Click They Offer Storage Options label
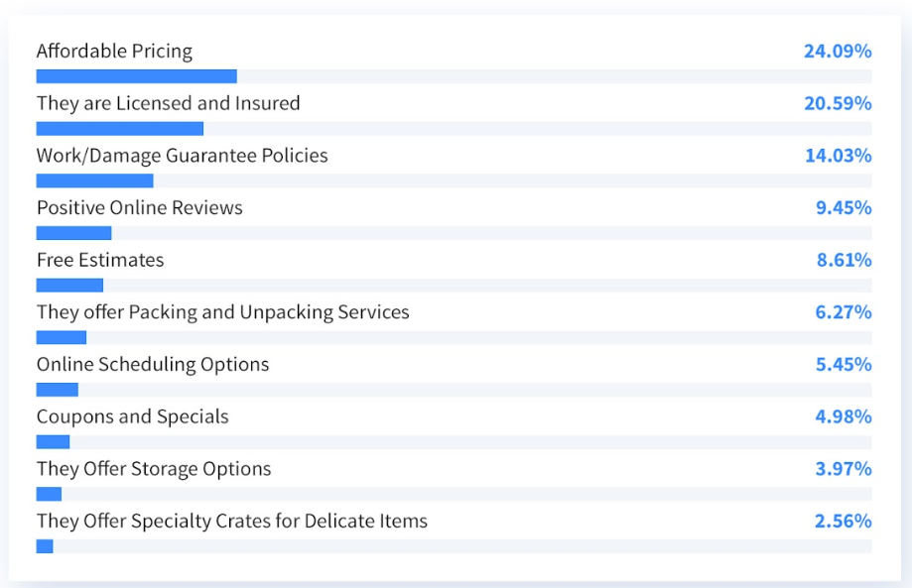The width and height of the screenshot is (912, 588). (x=154, y=469)
